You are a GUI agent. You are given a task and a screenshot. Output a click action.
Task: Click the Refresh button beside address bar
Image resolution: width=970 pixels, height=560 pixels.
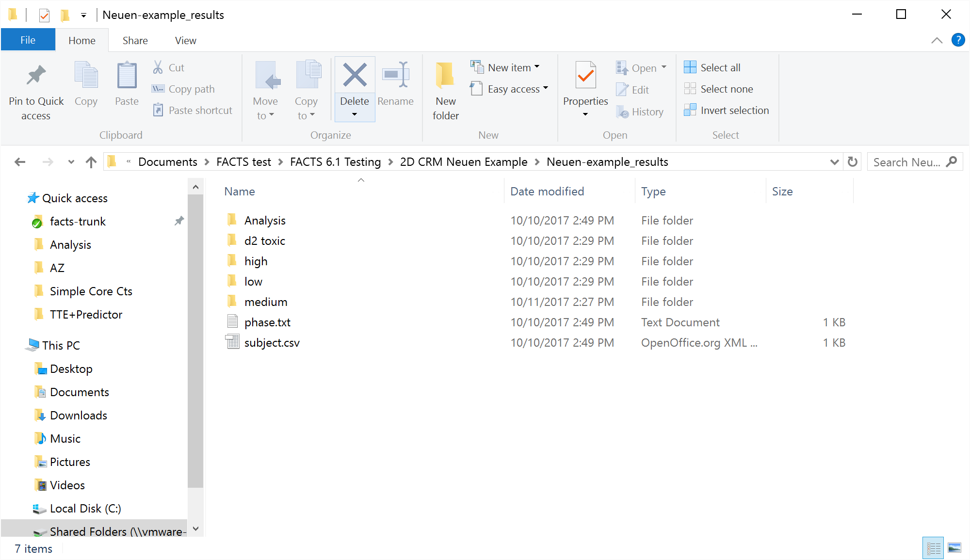[x=852, y=162]
